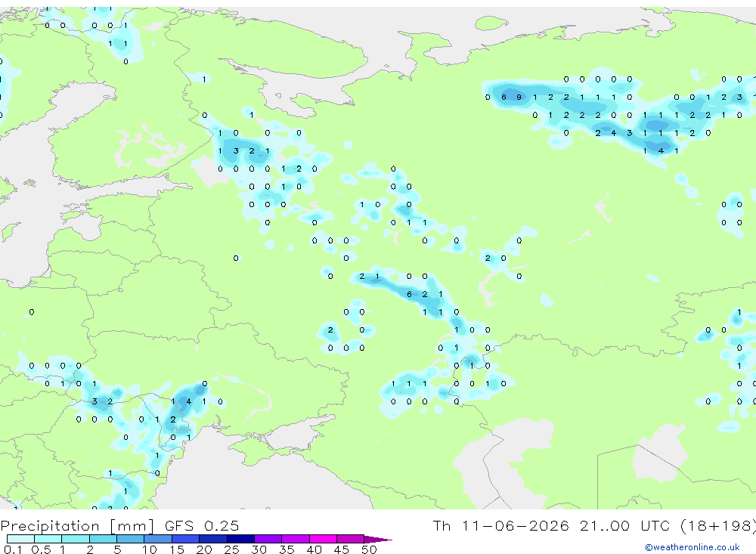Click the '40' legend scale label
This screenshot has height=554, width=756.
314,549
